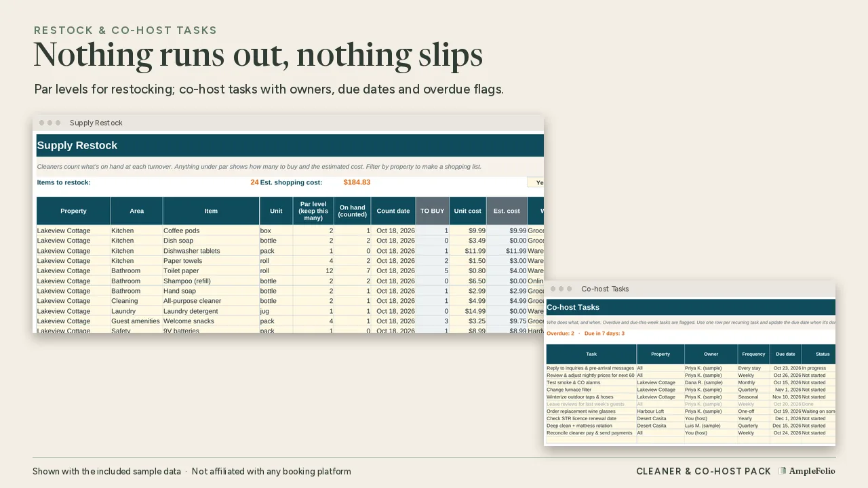This screenshot has width=868, height=488.
Task: Click the AmpleFolio logo icon
Action: pyautogui.click(x=782, y=471)
